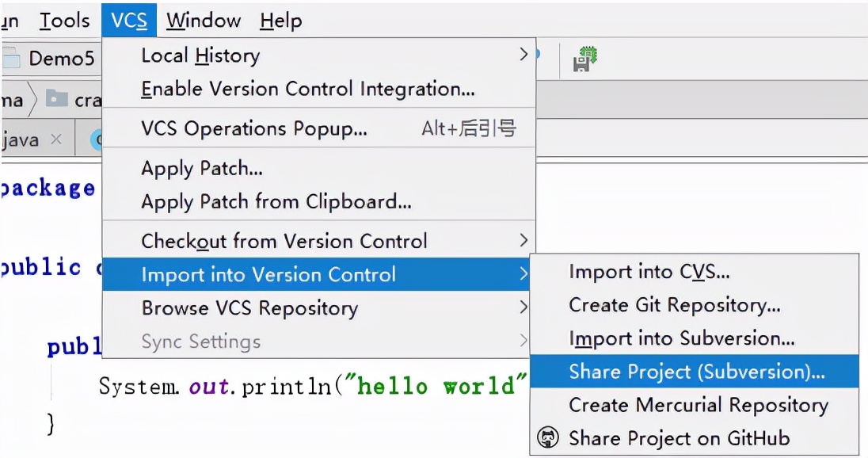Image resolution: width=868 pixels, height=458 pixels.
Task: Choose Apply Patch from Clipboard
Action: [x=276, y=201]
